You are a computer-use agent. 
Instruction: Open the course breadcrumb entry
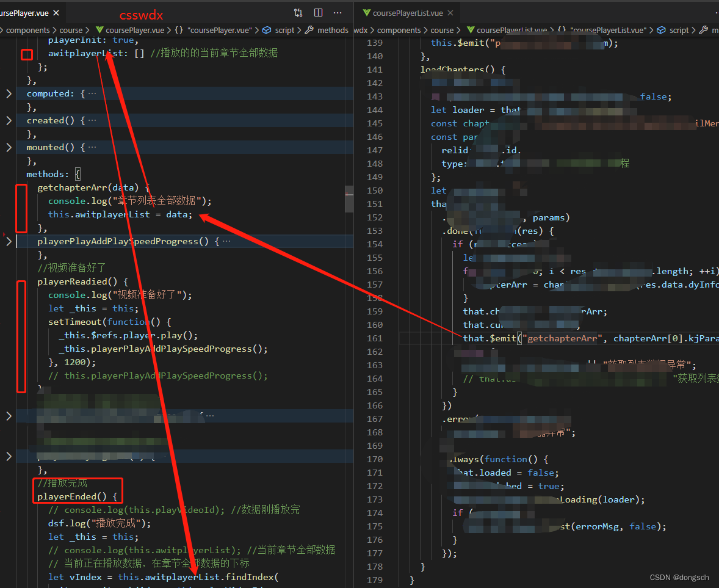[70, 29]
